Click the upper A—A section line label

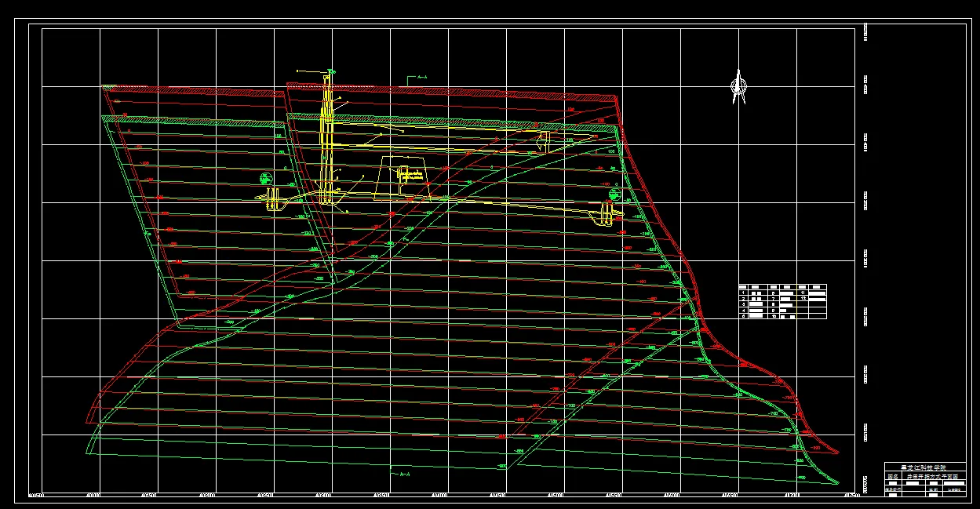(421, 78)
